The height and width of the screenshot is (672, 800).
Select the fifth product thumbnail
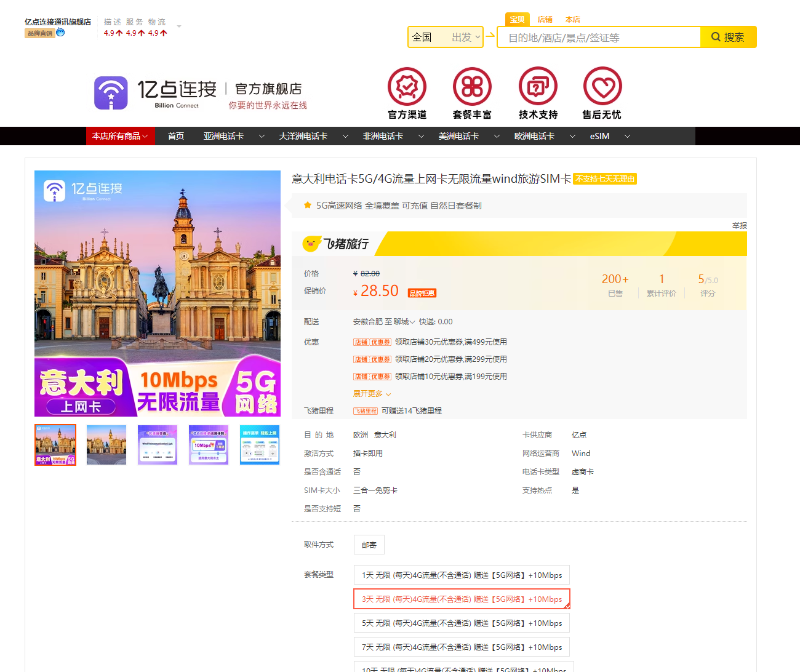(260, 445)
